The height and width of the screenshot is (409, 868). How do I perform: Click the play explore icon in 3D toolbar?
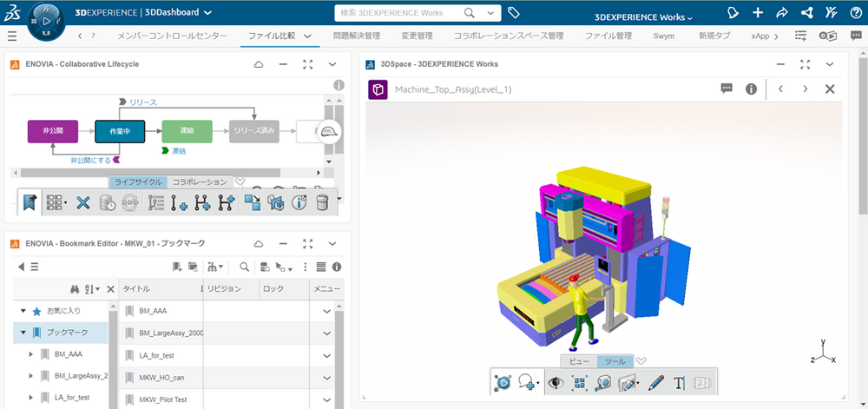[x=503, y=382]
